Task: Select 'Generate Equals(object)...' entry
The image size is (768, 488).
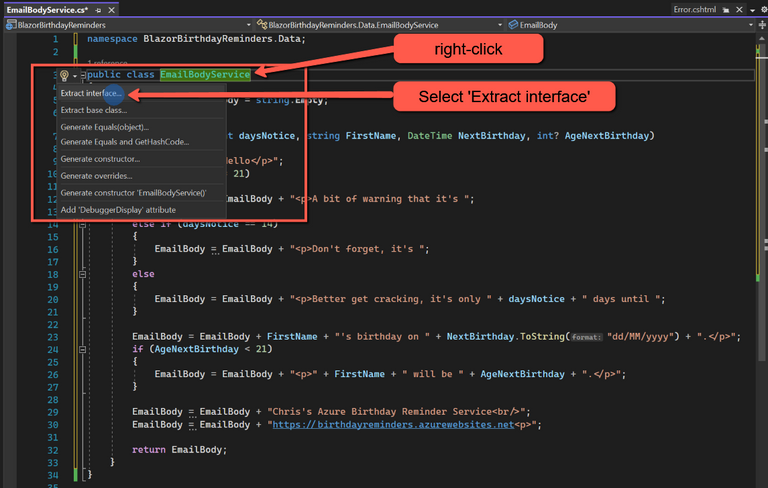Action: coord(104,126)
